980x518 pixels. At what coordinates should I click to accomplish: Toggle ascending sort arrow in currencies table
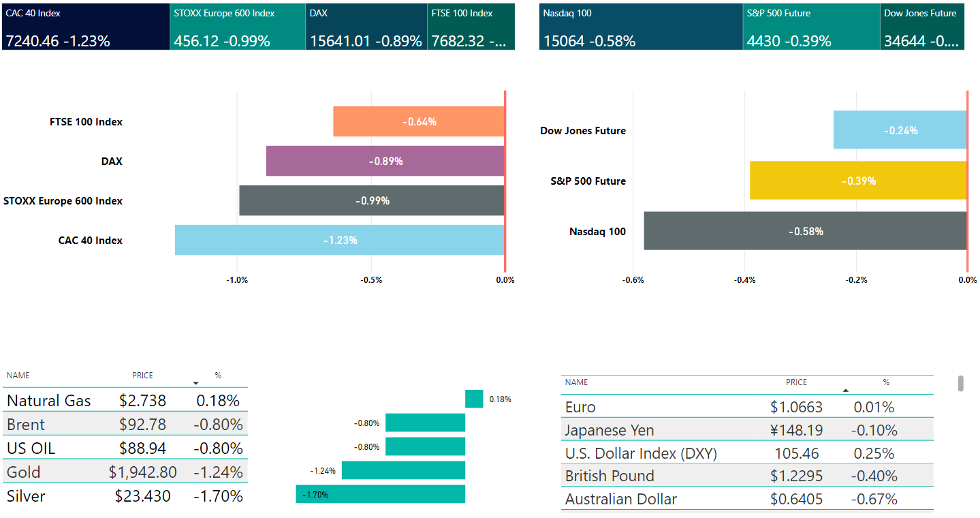click(x=846, y=391)
